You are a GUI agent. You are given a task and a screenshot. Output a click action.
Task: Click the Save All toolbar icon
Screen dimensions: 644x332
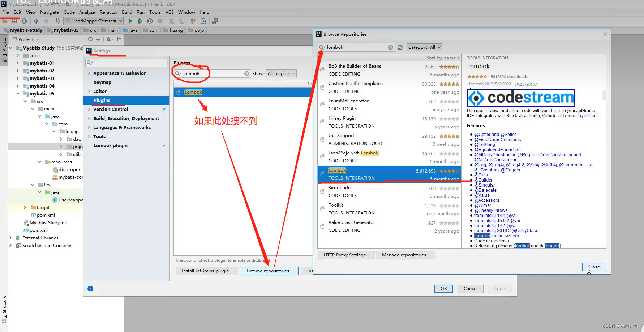tap(14, 21)
